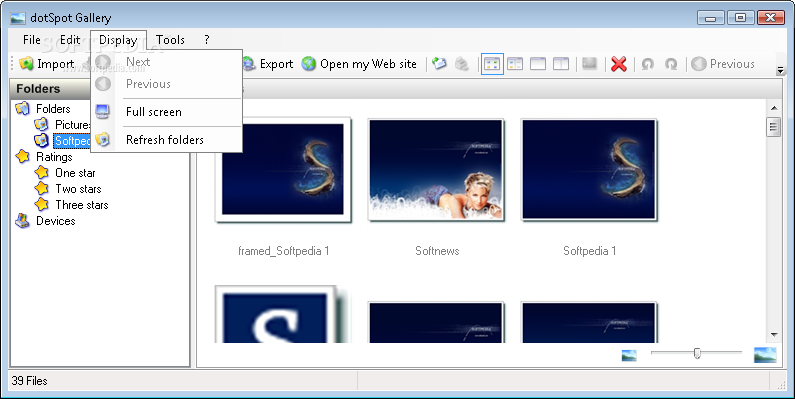Choose Next in the Display menu
This screenshot has width=795, height=399.
click(166, 62)
